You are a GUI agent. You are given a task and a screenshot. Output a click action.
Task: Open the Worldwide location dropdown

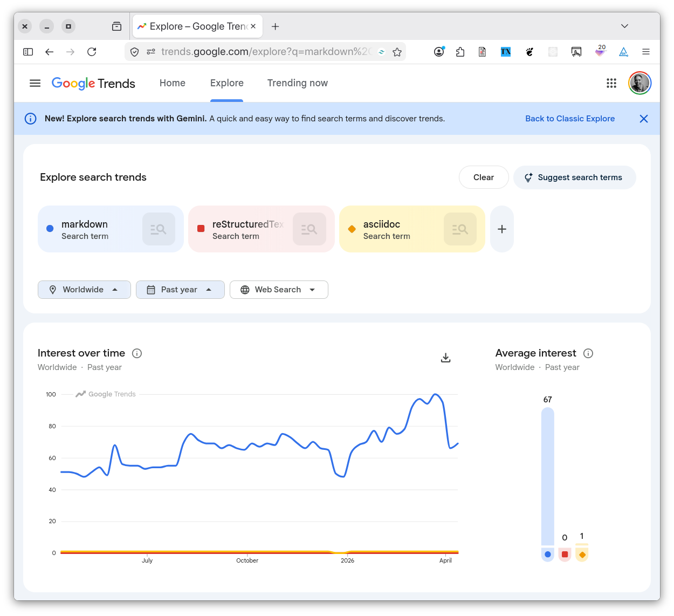point(84,290)
